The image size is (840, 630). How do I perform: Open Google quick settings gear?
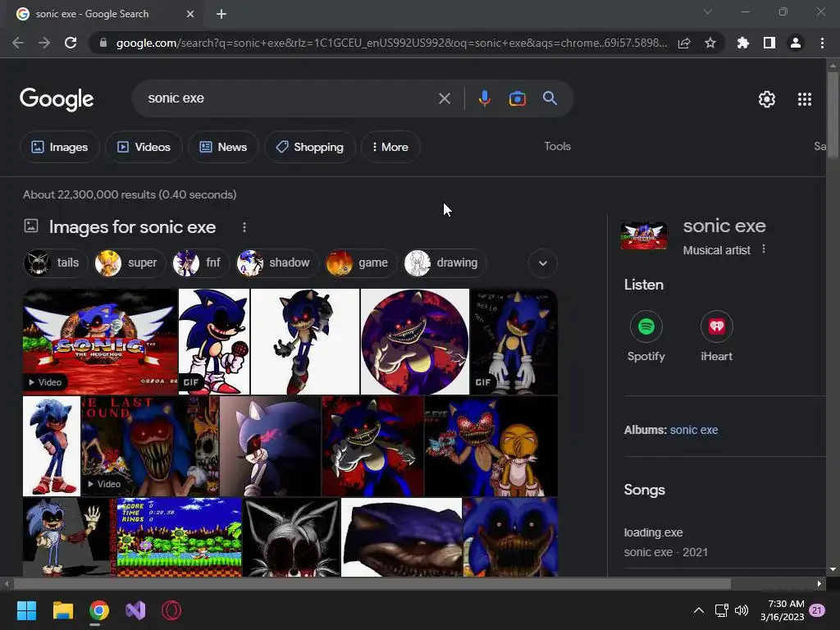tap(767, 99)
